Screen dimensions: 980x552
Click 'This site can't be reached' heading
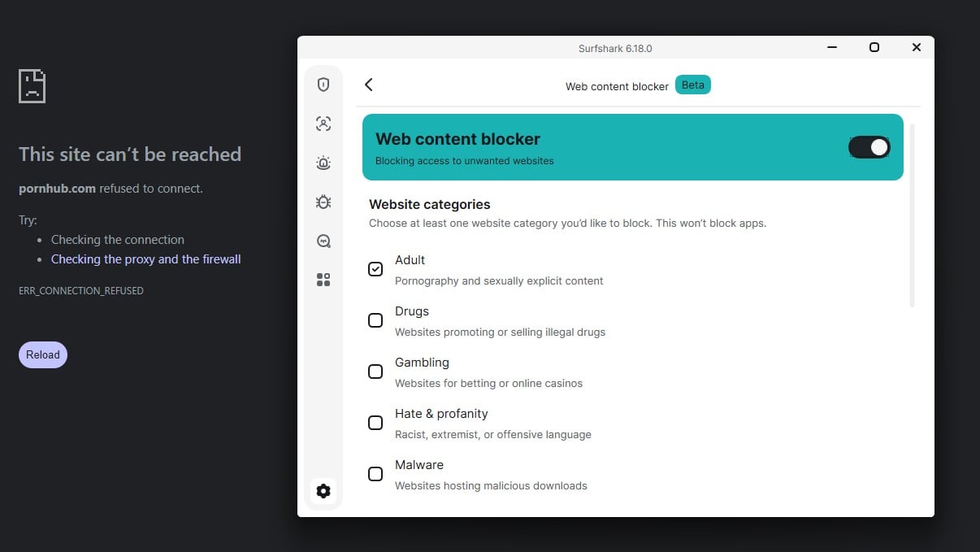point(130,154)
